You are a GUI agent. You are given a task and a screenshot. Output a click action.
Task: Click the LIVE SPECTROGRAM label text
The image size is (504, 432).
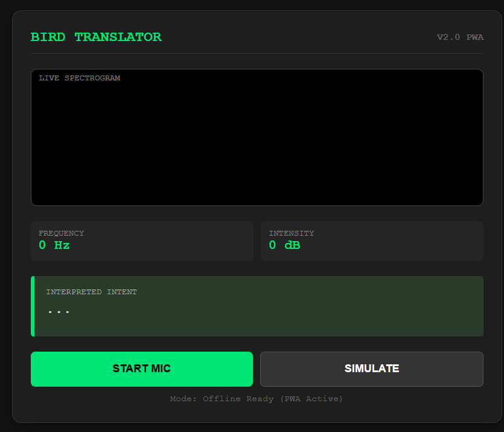pos(80,77)
